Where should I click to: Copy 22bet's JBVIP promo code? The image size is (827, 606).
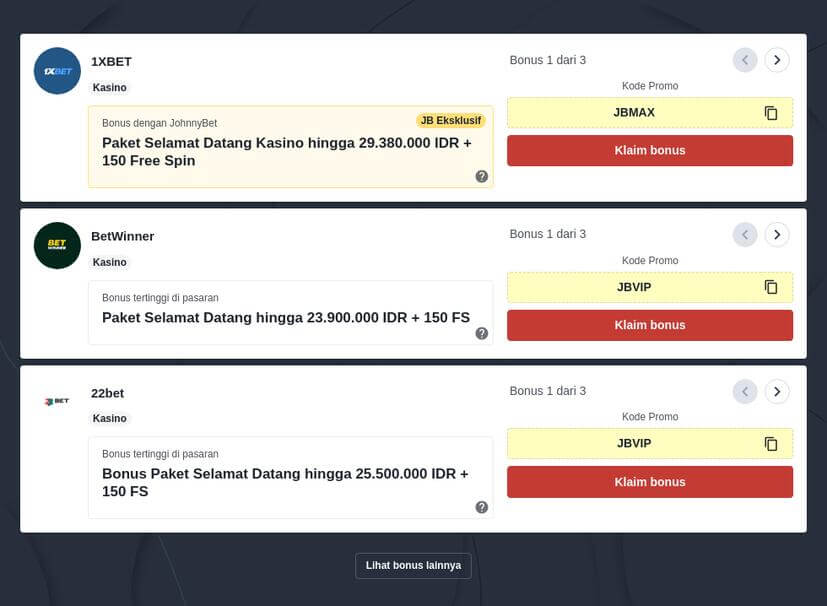[x=771, y=443]
